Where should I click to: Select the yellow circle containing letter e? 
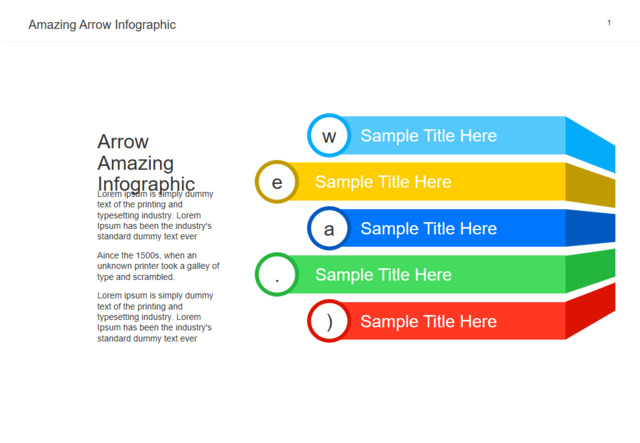[277, 182]
